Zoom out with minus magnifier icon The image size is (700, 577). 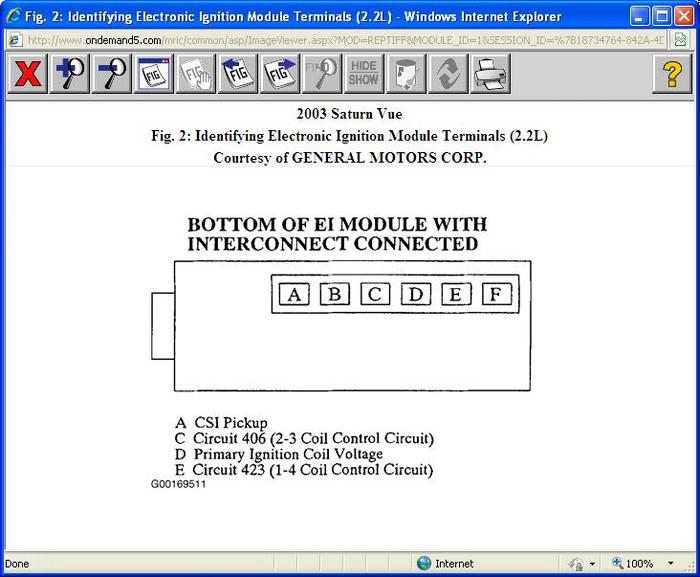[x=112, y=74]
